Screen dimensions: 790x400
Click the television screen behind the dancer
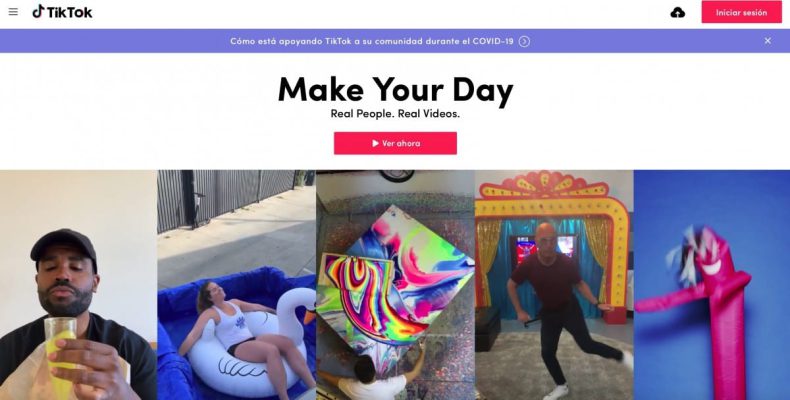(544, 250)
